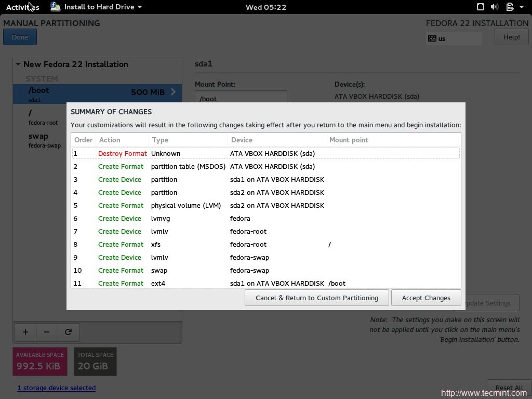Screen dimensions: 532x399
Task: Remove selected partition using the minus icon
Action: coord(47,332)
